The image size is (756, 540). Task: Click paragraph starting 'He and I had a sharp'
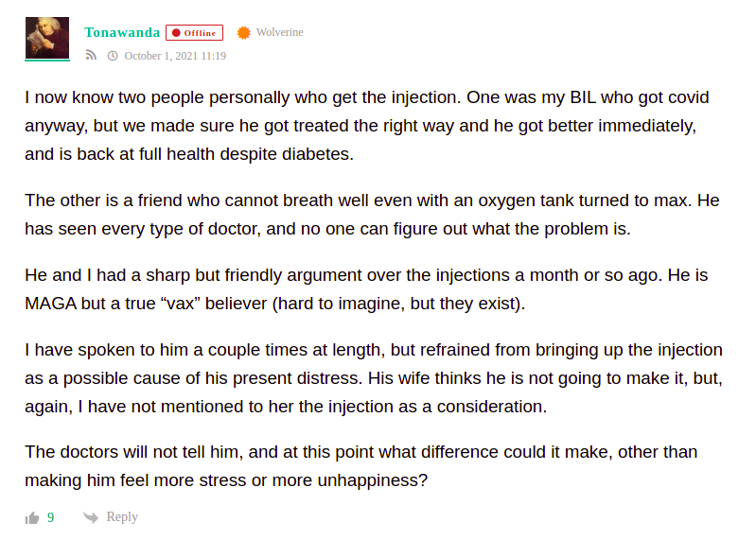366,289
